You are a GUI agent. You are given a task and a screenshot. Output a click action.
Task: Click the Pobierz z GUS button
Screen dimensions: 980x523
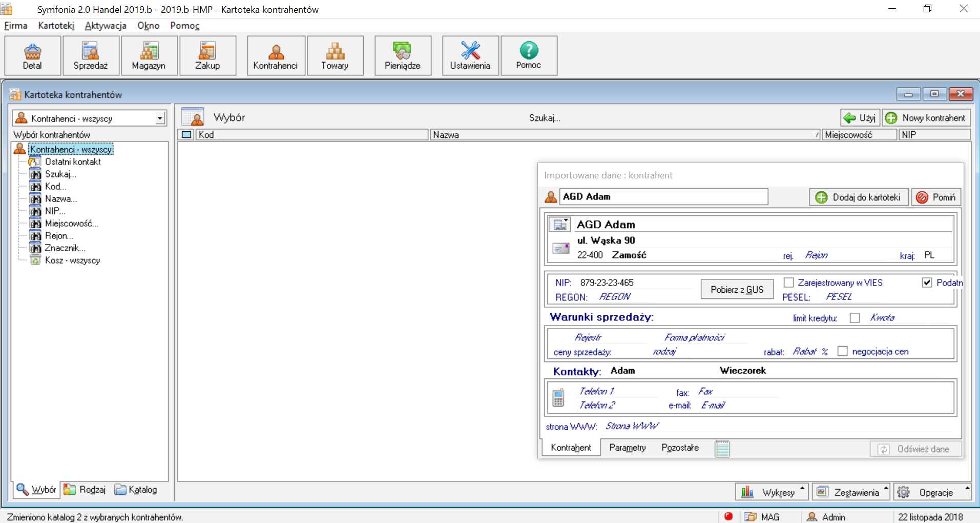(x=737, y=290)
